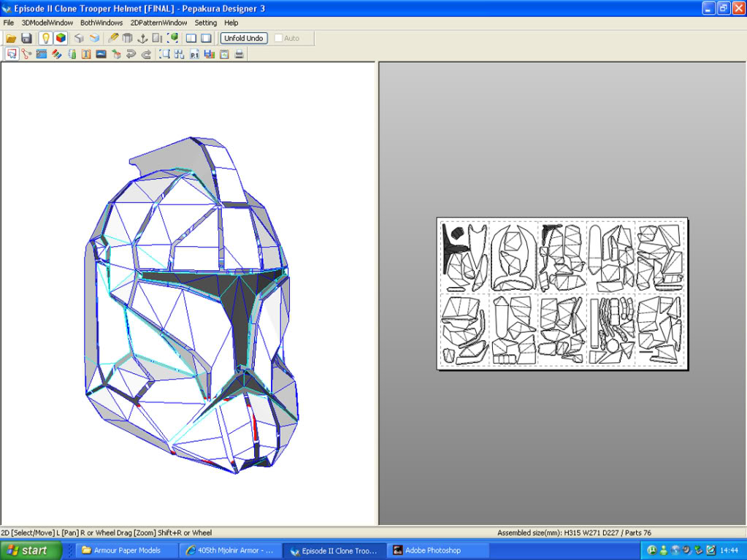Click the Assembled size status bar text
Image resolution: width=747 pixels, height=560 pixels.
click(x=574, y=533)
